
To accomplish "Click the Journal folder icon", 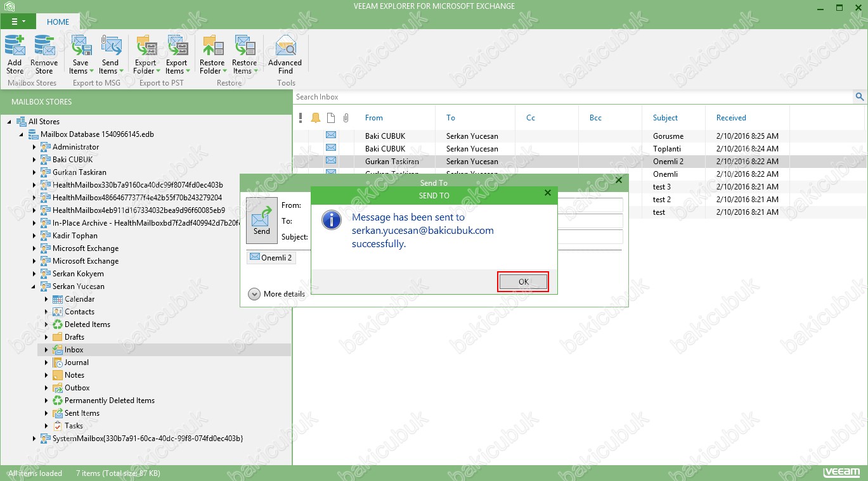I will pos(58,362).
